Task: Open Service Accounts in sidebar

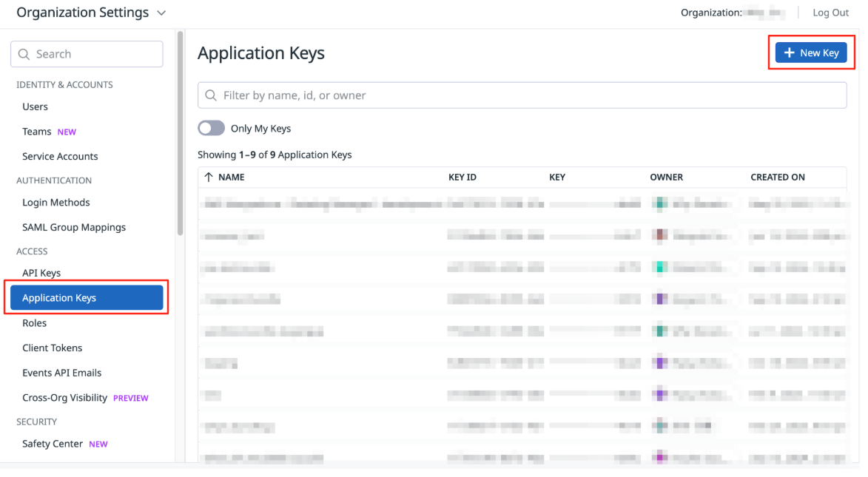Action: (61, 158)
